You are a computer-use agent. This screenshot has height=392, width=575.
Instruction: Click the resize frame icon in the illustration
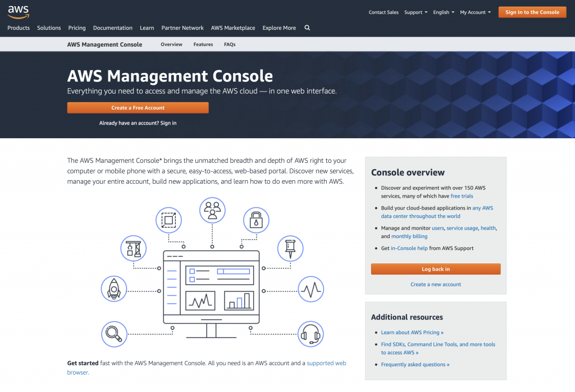(168, 220)
